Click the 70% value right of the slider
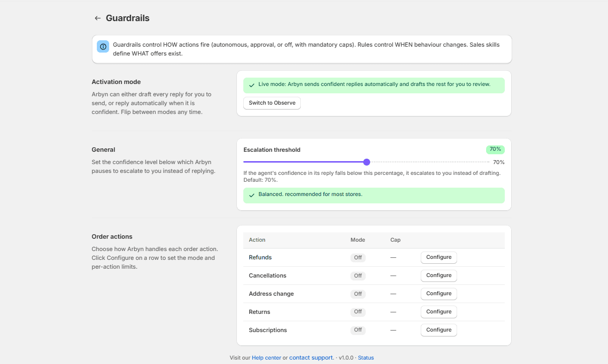The image size is (608, 364). pyautogui.click(x=499, y=162)
